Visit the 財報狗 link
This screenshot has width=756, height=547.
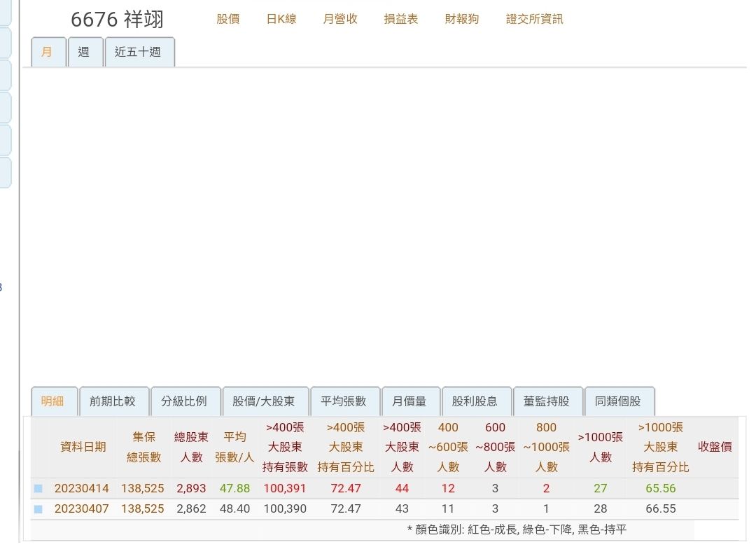pos(462,20)
